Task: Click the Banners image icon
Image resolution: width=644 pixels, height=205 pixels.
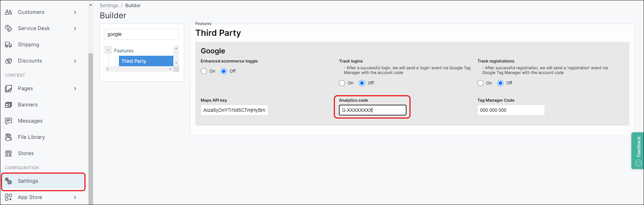Action: pyautogui.click(x=8, y=105)
